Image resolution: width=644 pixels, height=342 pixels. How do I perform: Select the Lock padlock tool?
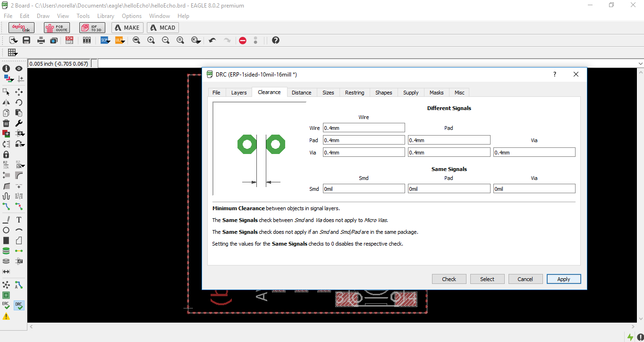6,154
